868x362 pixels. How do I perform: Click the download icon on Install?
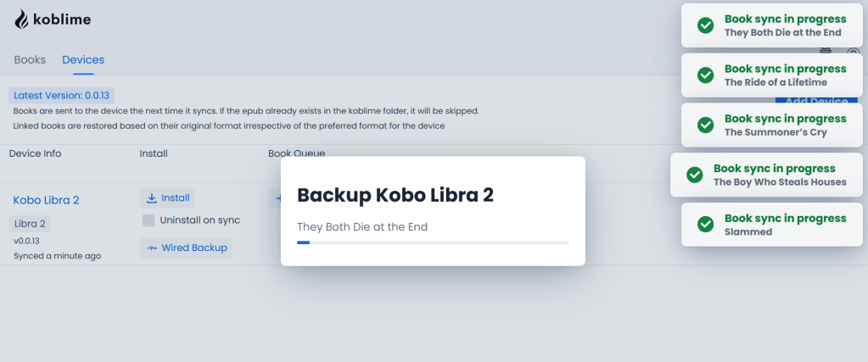click(x=152, y=198)
